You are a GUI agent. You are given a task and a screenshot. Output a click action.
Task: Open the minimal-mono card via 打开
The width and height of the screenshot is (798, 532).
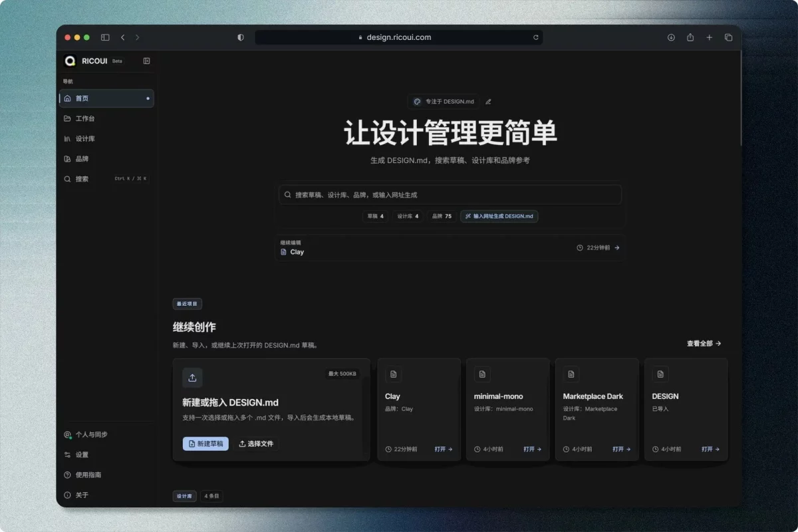[x=532, y=450]
